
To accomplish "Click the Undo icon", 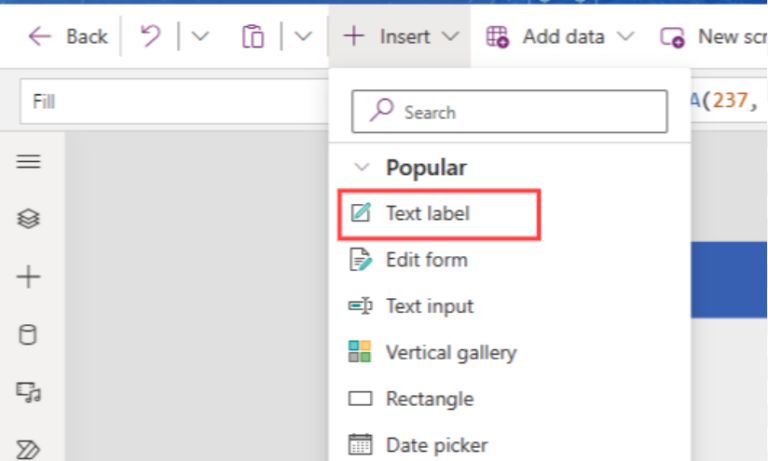I will pyautogui.click(x=150, y=36).
